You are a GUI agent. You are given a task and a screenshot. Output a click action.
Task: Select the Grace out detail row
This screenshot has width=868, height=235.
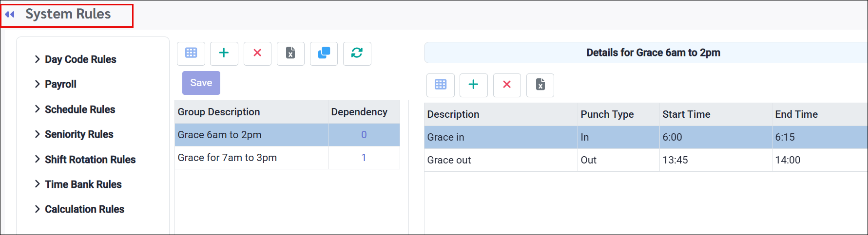tap(646, 160)
